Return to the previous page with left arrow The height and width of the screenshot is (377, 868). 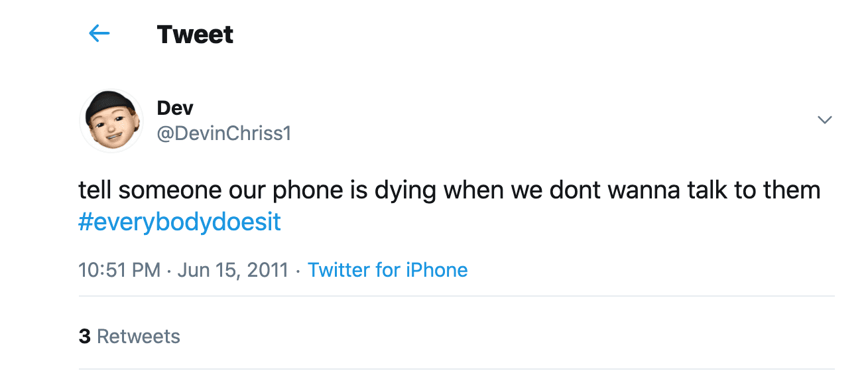99,33
